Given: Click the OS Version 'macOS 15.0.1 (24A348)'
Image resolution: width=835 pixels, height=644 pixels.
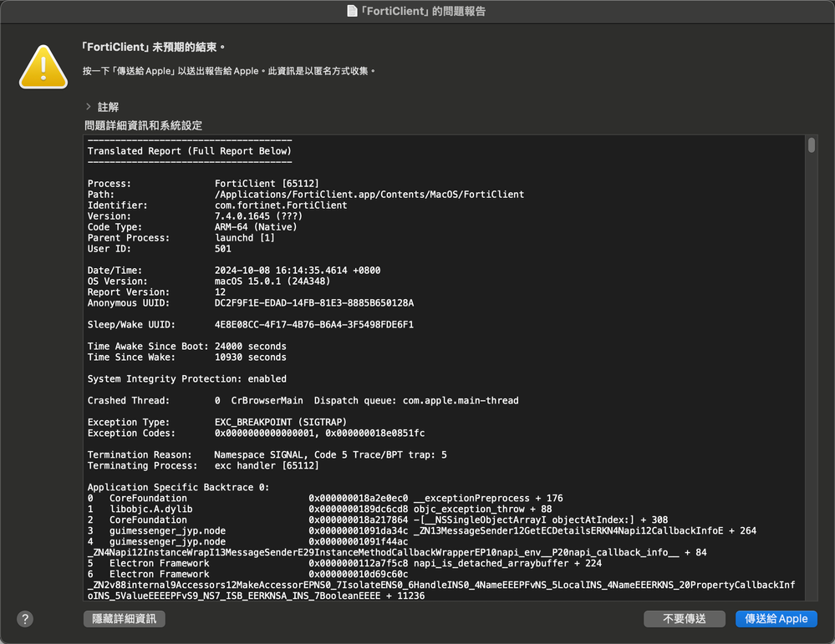Looking at the screenshot, I should point(272,281).
